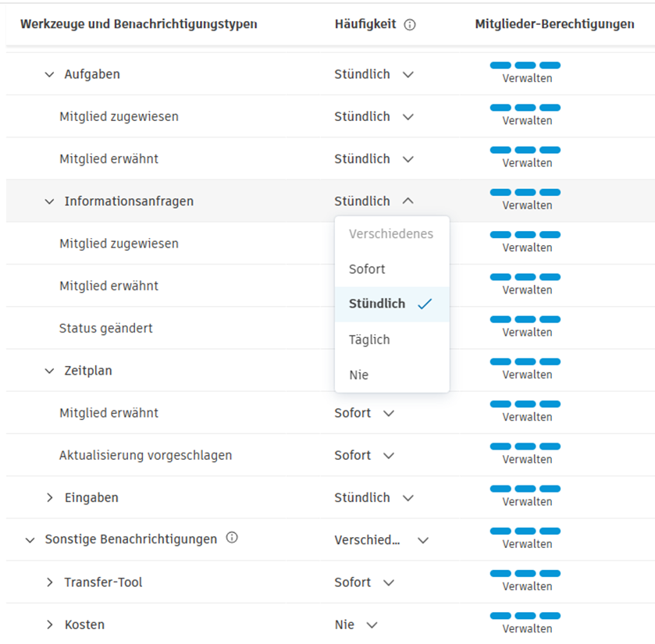
Task: Expand the Eingaben section
Action: point(49,497)
